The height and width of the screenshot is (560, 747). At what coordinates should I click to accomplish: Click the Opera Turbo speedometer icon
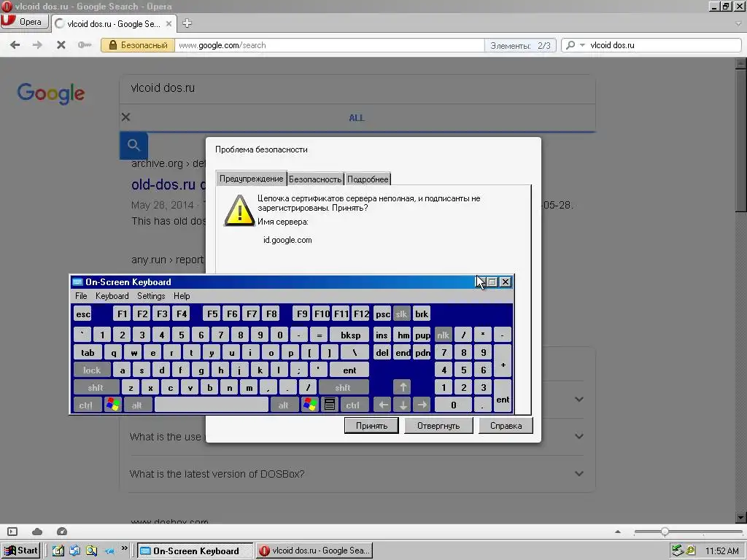[x=61, y=532]
